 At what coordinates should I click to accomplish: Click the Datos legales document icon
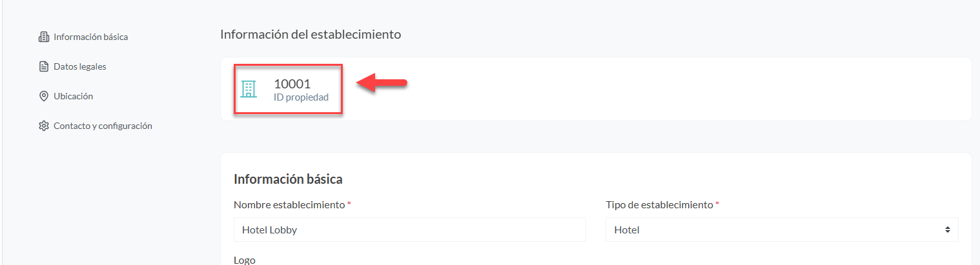coord(44,66)
